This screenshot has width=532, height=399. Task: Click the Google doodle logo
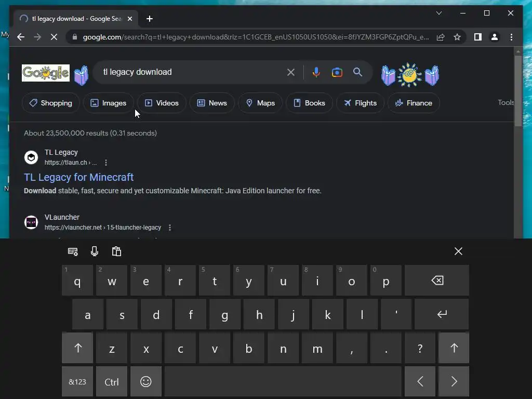coord(46,73)
